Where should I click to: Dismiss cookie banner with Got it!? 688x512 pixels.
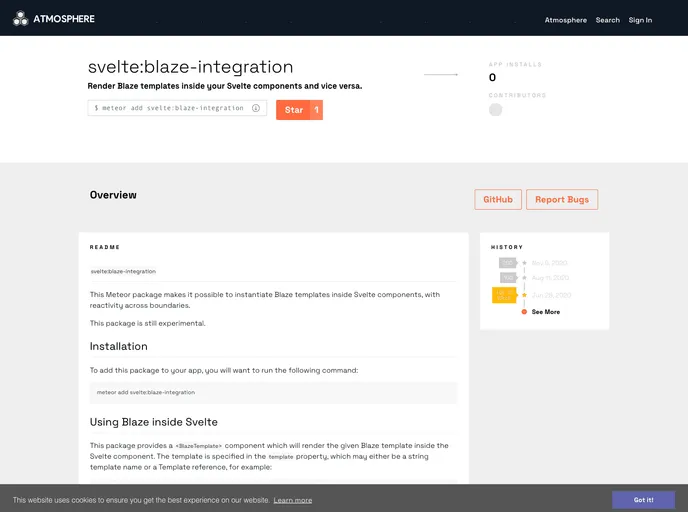644,500
